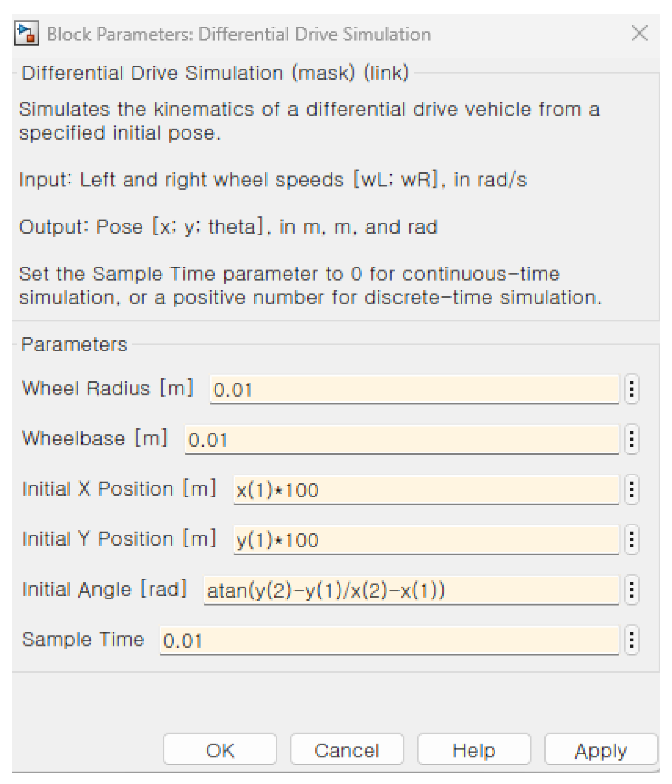This screenshot has height=784, width=672.
Task: Open the Wheel Radius options (three dots)
Action: pos(631,389)
